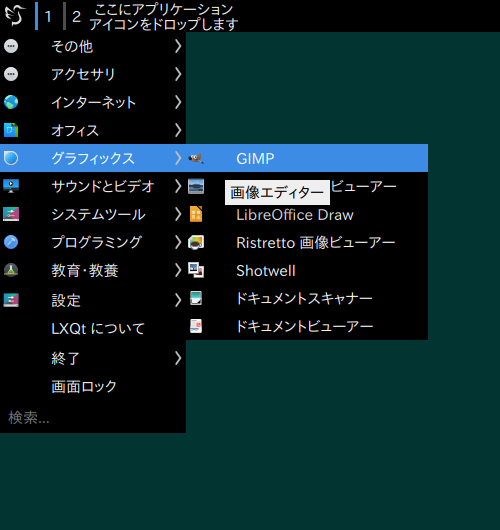Screen dimensions: 500x530
Task: Open the 終了 leave menu
Action: 93,358
